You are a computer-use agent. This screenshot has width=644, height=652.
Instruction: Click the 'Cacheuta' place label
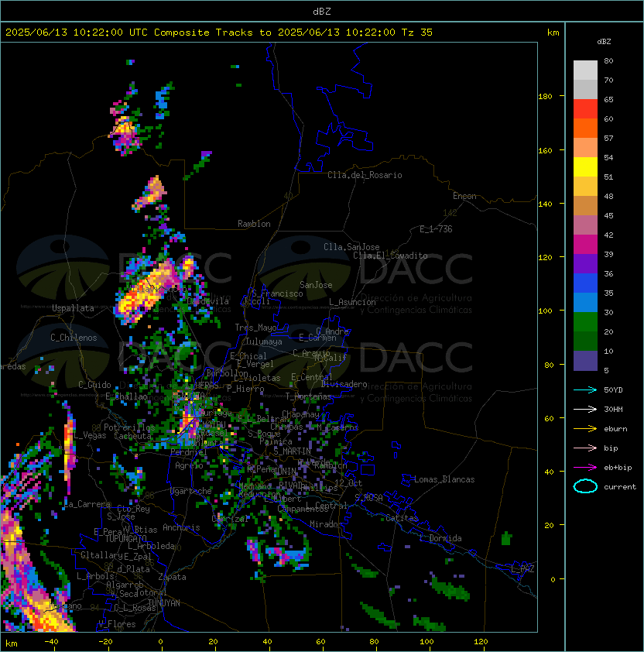pyautogui.click(x=132, y=436)
